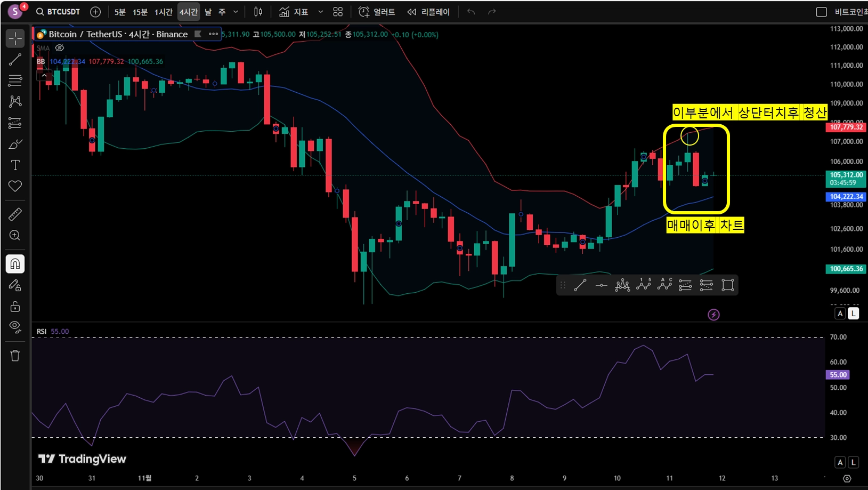
Task: Show the hidden SMA indicator
Action: point(60,48)
